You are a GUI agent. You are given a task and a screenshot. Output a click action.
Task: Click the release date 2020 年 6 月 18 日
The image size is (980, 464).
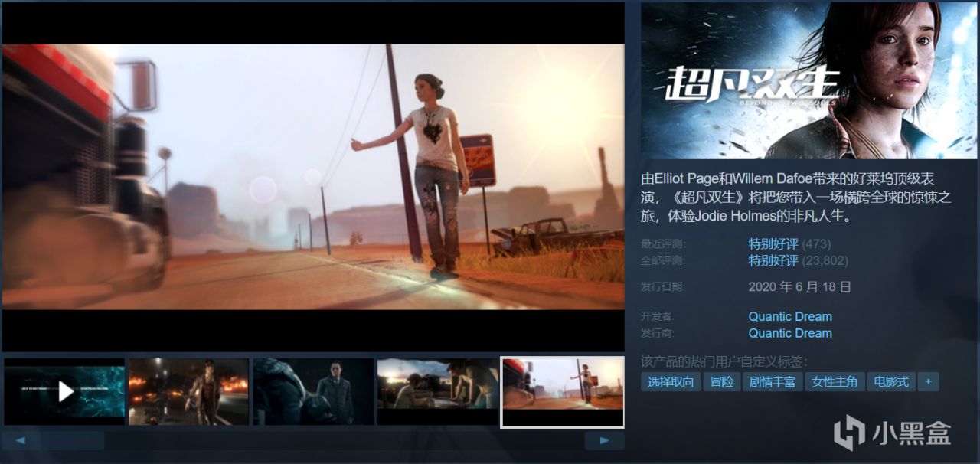(800, 287)
